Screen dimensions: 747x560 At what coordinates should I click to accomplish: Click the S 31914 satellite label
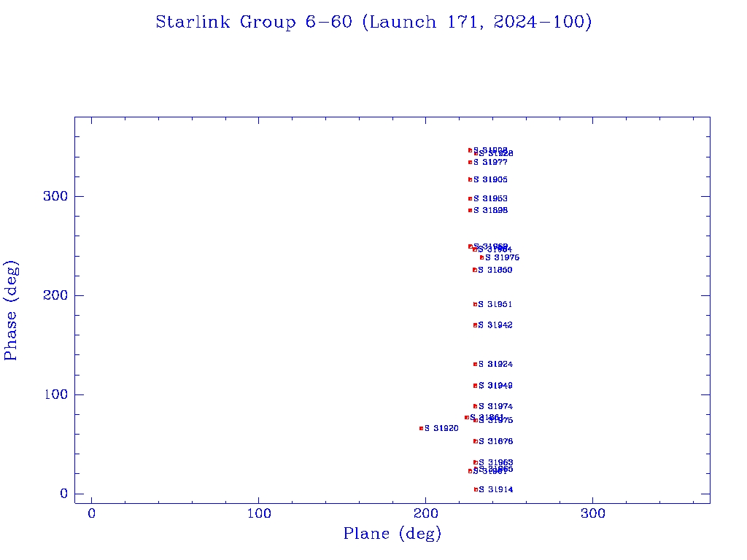[495, 489]
